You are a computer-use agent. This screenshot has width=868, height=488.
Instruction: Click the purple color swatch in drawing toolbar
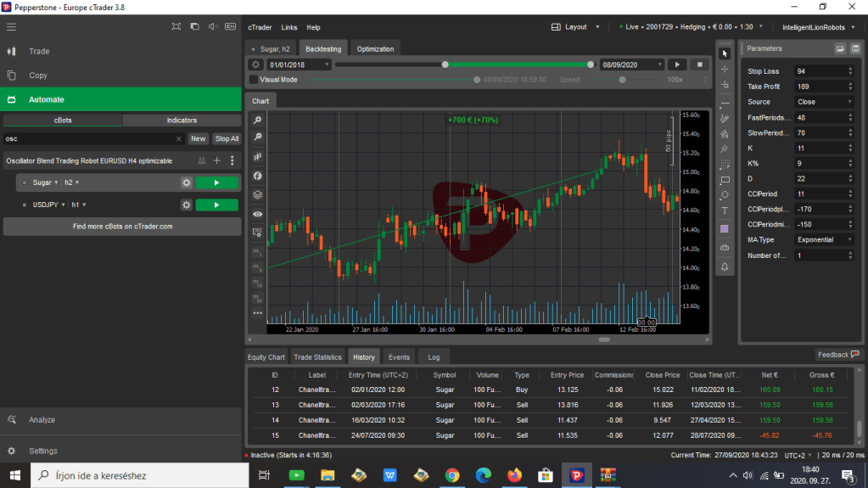pos(725,229)
